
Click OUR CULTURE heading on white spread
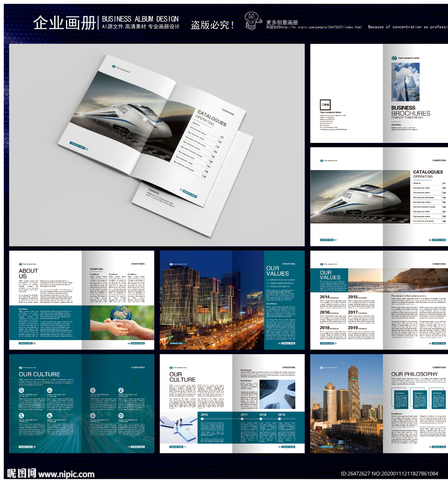182,377
